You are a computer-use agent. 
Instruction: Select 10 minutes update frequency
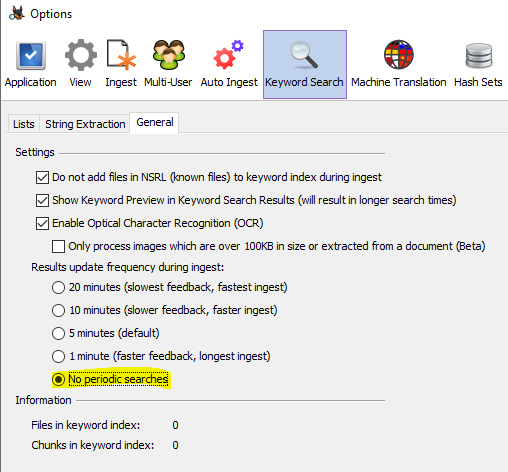pos(58,310)
